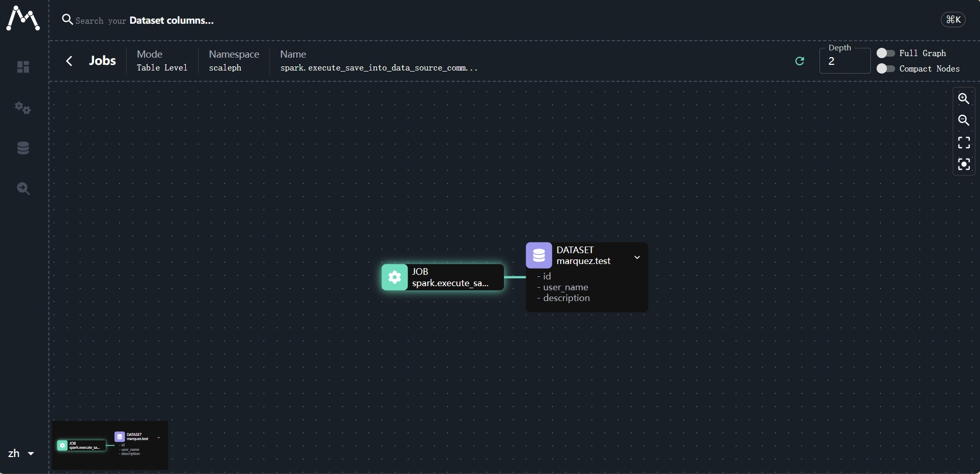The height and width of the screenshot is (474, 980).
Task: Click the minimap in the bottom-left corner
Action: coord(110,445)
